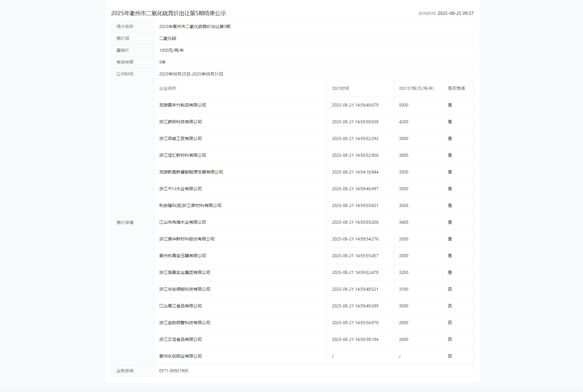This screenshot has width=583, height=392.
Task: Select the 3400 price for 江山市伟海木业
Action: pos(404,222)
